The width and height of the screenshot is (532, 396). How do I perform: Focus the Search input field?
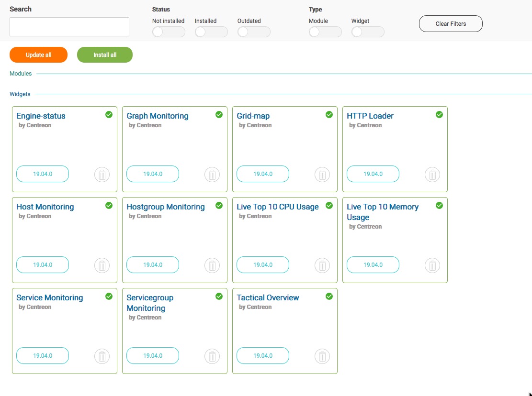tap(69, 27)
